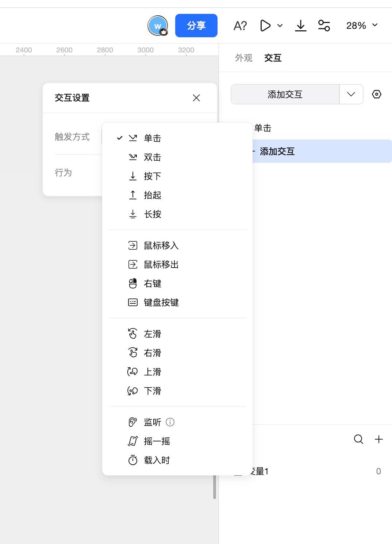The image size is (392, 544).
Task: Click the plus icon to add variable
Action: 379,439
